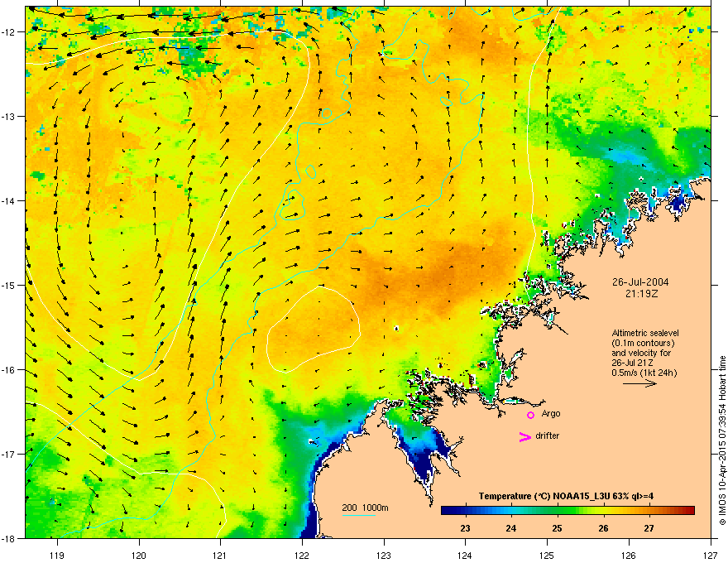The image size is (728, 563).
Task: Click longitude axis label 123
Action: 384,556
